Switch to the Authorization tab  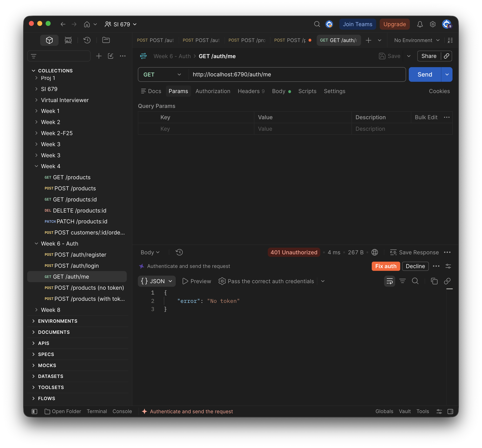point(213,91)
